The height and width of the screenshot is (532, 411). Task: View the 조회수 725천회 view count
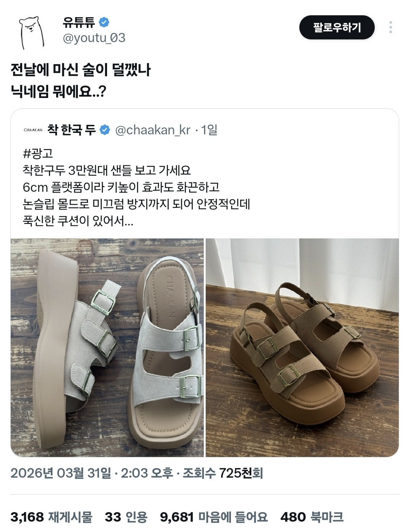(223, 473)
